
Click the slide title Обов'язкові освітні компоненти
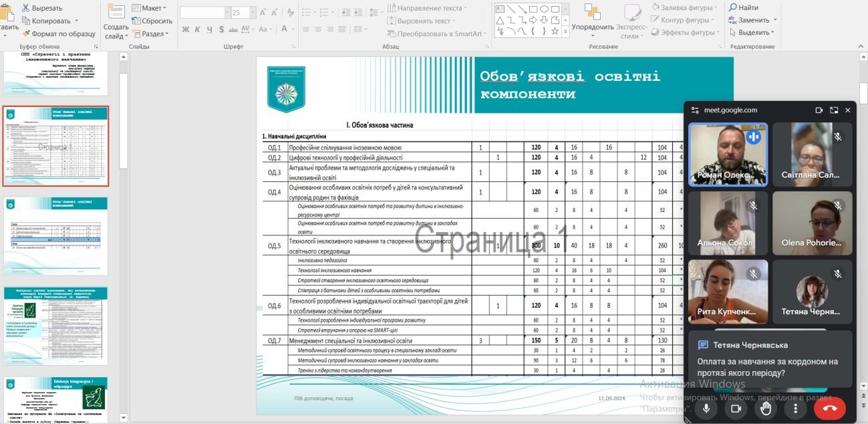pos(570,85)
